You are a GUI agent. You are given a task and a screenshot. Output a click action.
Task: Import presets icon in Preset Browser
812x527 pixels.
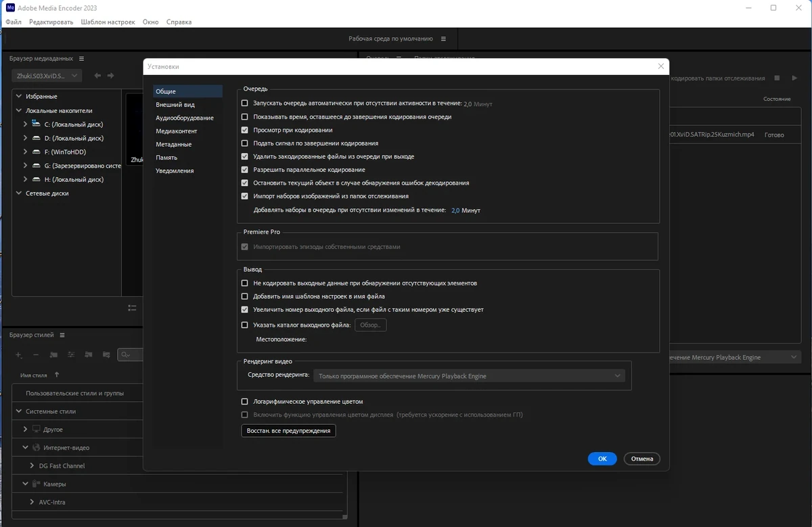(88, 354)
